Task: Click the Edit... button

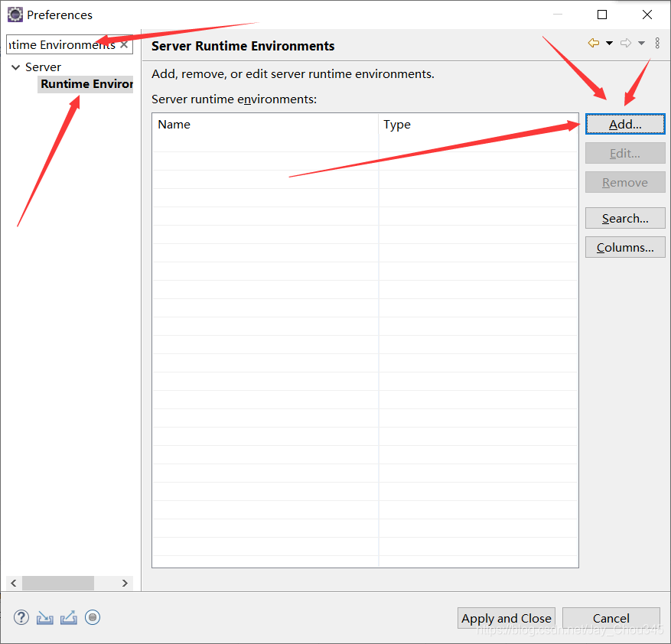Action: [625, 153]
